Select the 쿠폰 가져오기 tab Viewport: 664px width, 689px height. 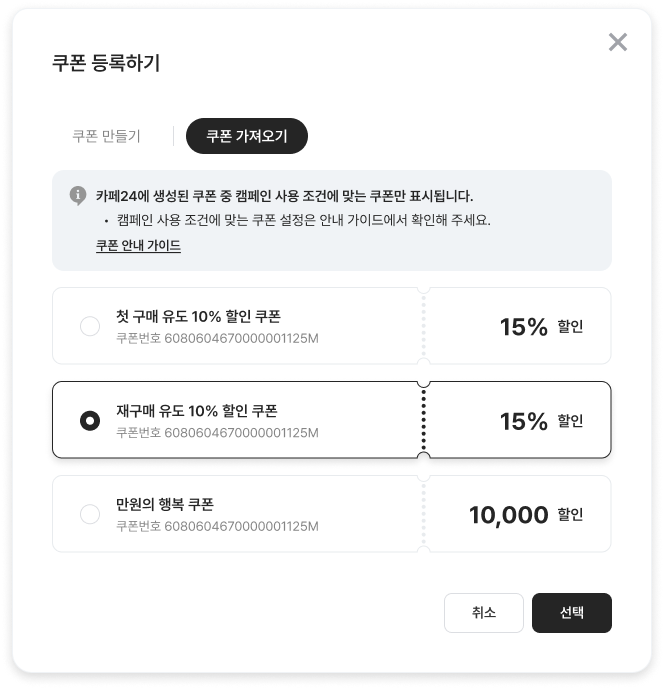point(246,137)
